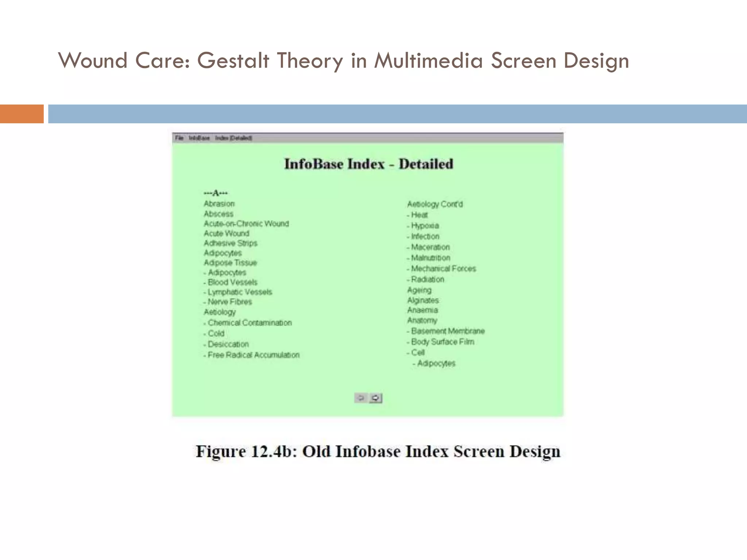Open the File menu
The image size is (747, 560).
[179, 138]
